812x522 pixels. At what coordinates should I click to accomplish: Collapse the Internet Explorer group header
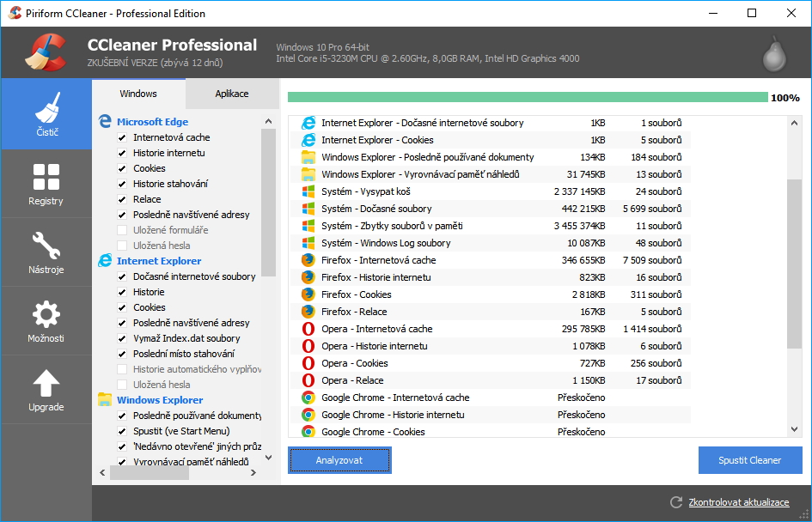(x=159, y=261)
